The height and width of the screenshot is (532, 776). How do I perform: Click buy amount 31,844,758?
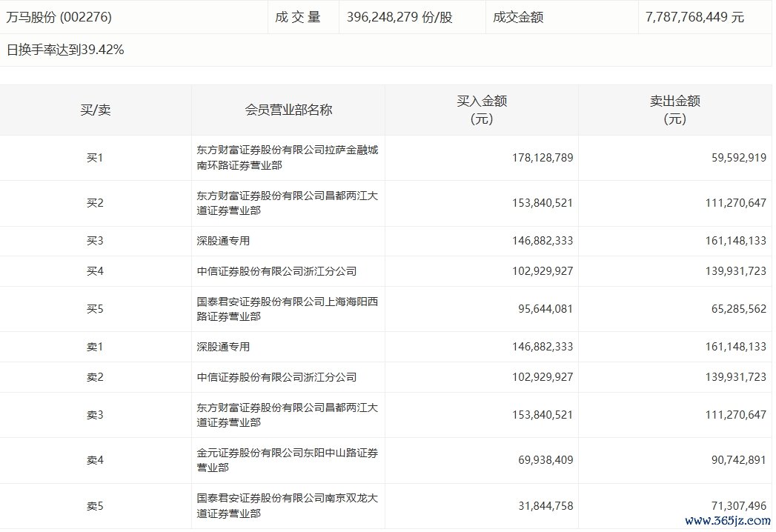[545, 506]
